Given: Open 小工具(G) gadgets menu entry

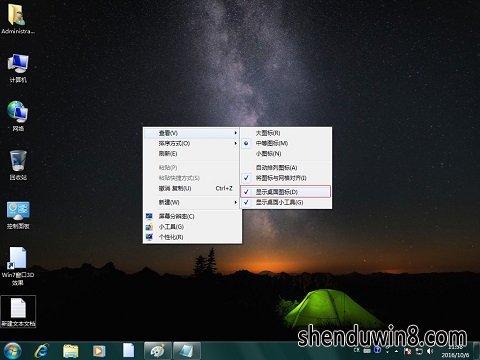Looking at the screenshot, I should (192, 226).
